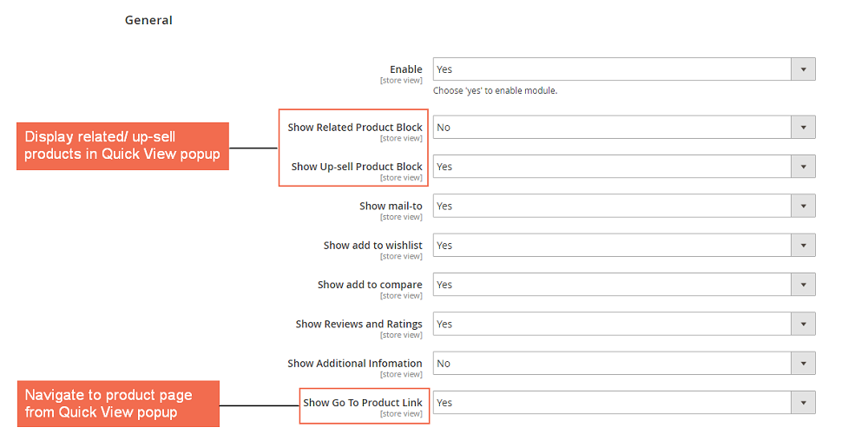Click arrow button of Show add to compare
Screen dimensions: 868x447
(803, 285)
